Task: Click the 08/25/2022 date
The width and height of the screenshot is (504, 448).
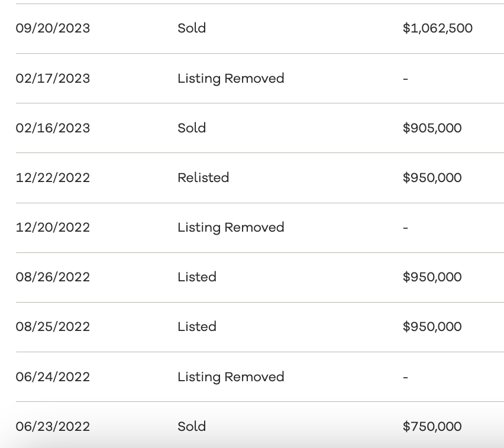Action: 53,327
